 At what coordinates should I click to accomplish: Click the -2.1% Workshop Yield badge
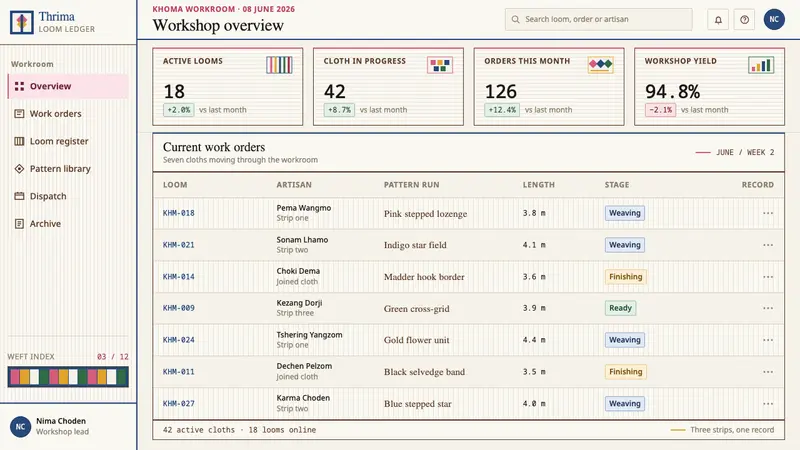coord(660,110)
